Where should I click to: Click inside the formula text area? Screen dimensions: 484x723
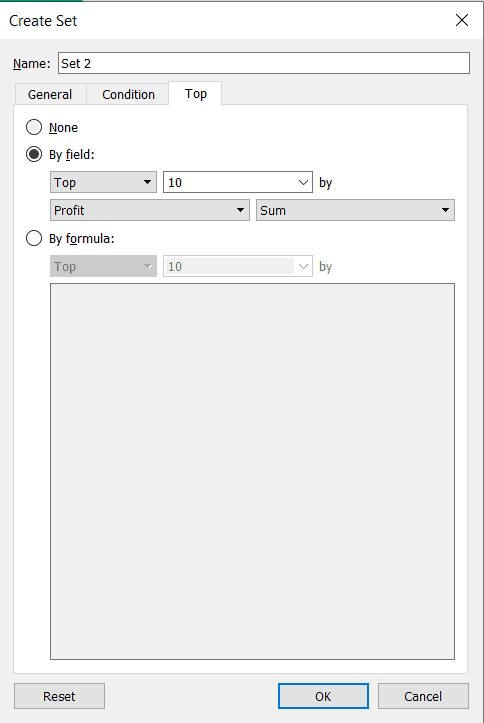(x=252, y=471)
